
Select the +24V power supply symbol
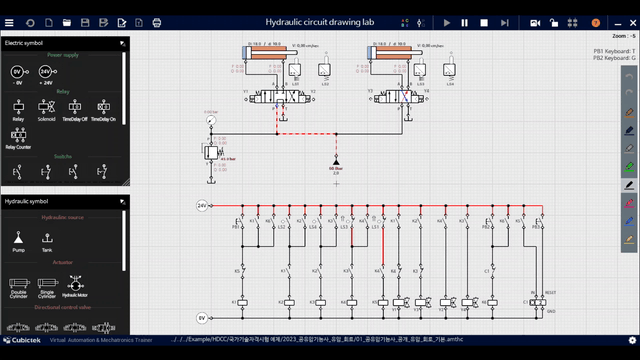click(47, 75)
